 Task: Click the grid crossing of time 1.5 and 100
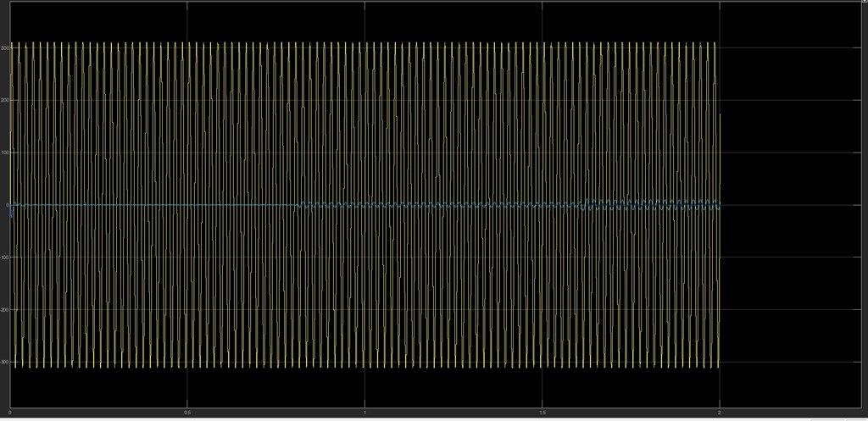click(542, 152)
